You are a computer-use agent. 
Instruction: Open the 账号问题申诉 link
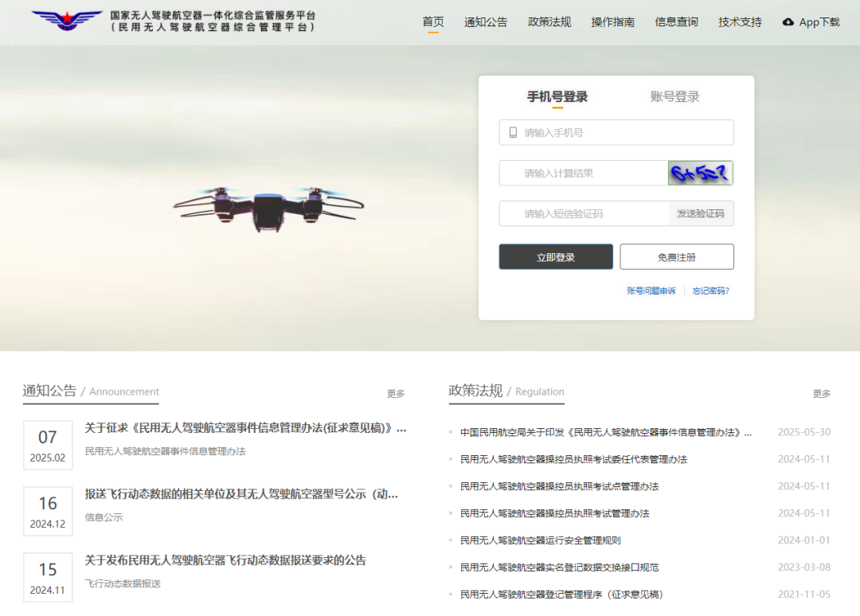point(651,291)
